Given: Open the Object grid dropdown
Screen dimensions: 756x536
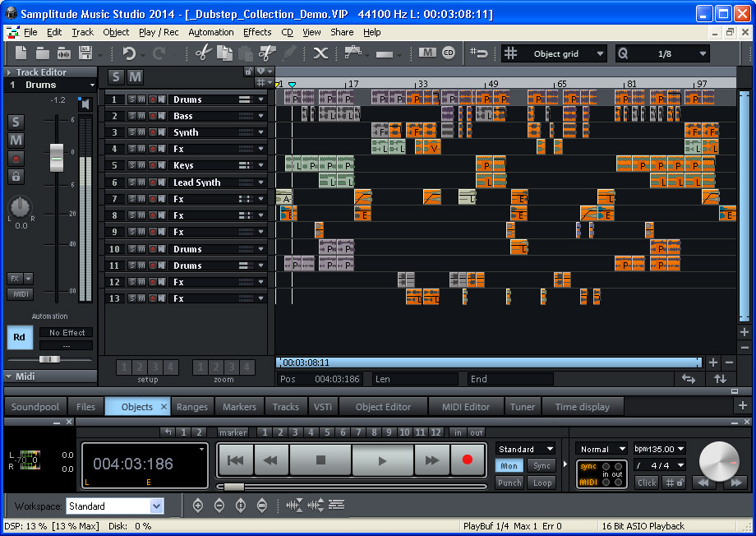Looking at the screenshot, I should [x=600, y=53].
